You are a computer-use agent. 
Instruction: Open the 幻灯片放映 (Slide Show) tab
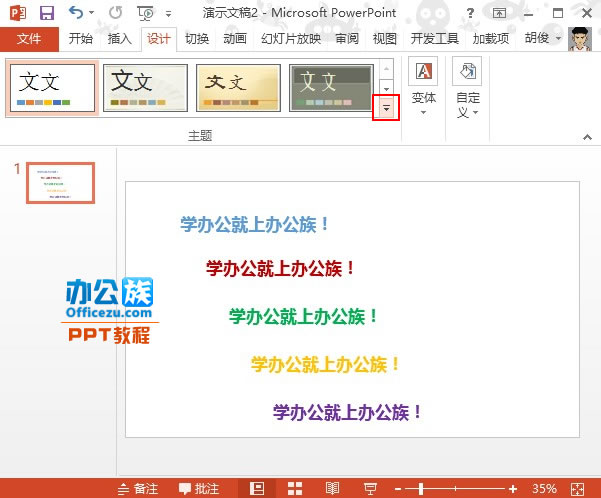click(291, 39)
